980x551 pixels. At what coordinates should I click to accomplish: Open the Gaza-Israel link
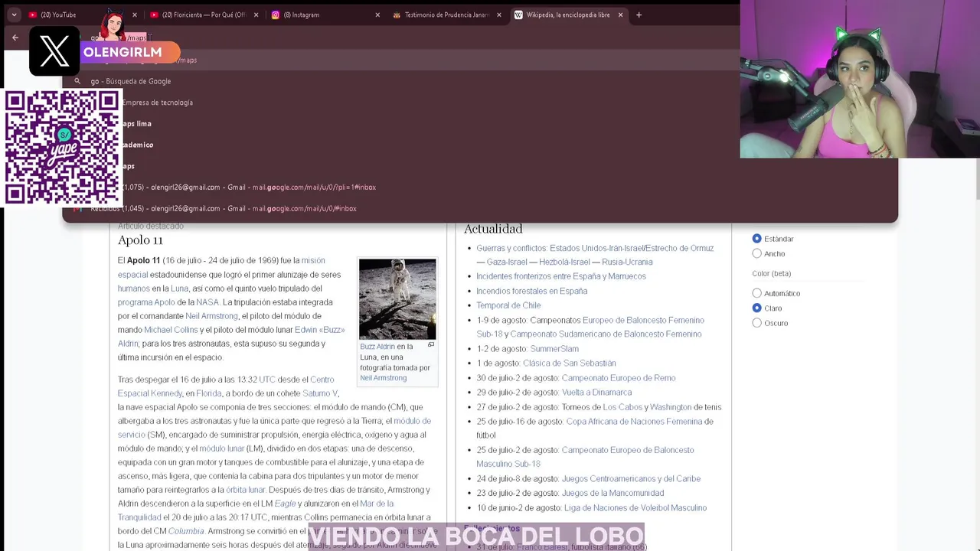[x=507, y=262]
